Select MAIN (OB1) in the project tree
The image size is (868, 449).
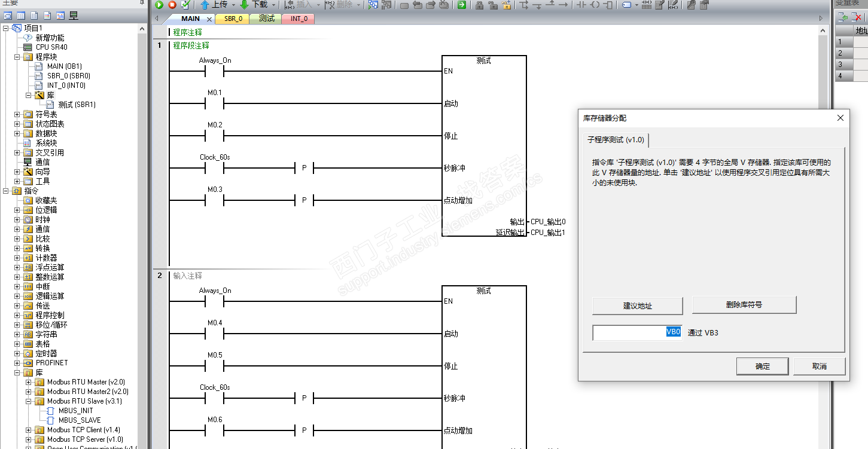[x=65, y=66]
